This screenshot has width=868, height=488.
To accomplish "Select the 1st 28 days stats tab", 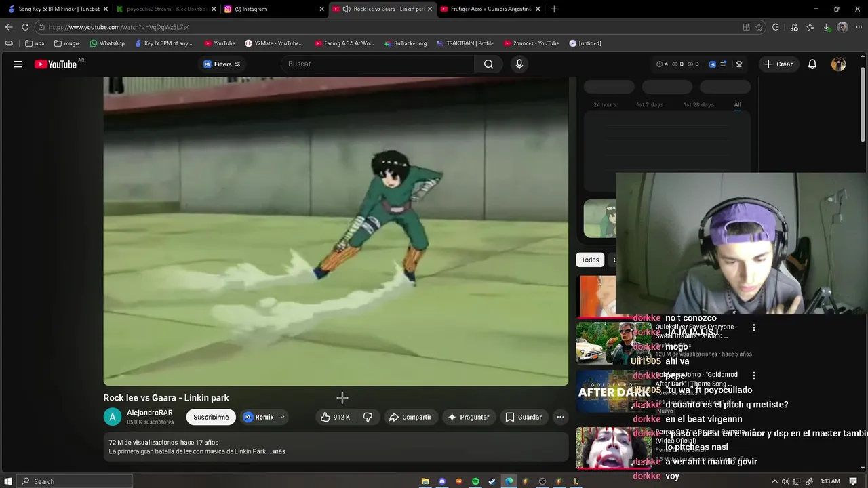I will coord(698,104).
